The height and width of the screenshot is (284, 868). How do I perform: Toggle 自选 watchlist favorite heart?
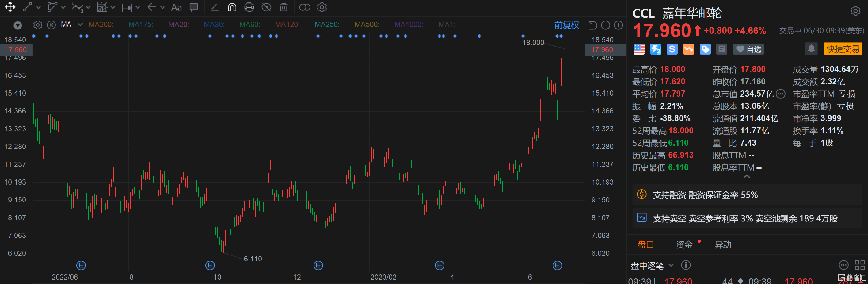tap(748, 49)
